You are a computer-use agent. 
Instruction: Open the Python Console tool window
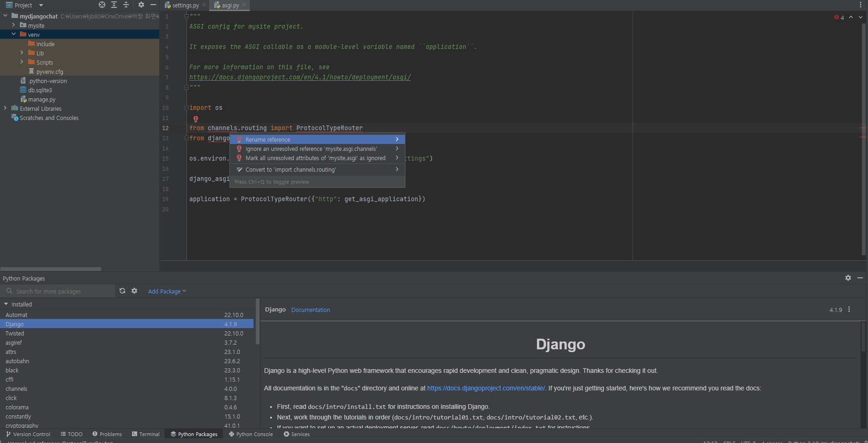[251, 434]
